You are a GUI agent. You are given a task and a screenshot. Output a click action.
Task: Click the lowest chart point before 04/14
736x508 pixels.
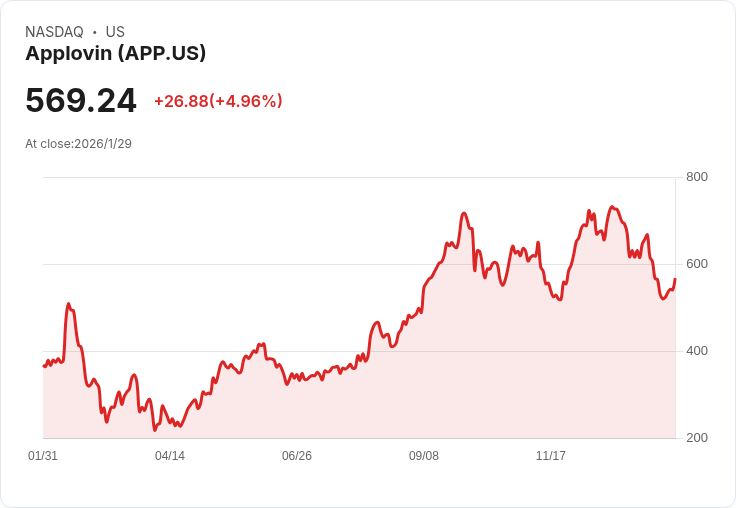click(x=154, y=430)
